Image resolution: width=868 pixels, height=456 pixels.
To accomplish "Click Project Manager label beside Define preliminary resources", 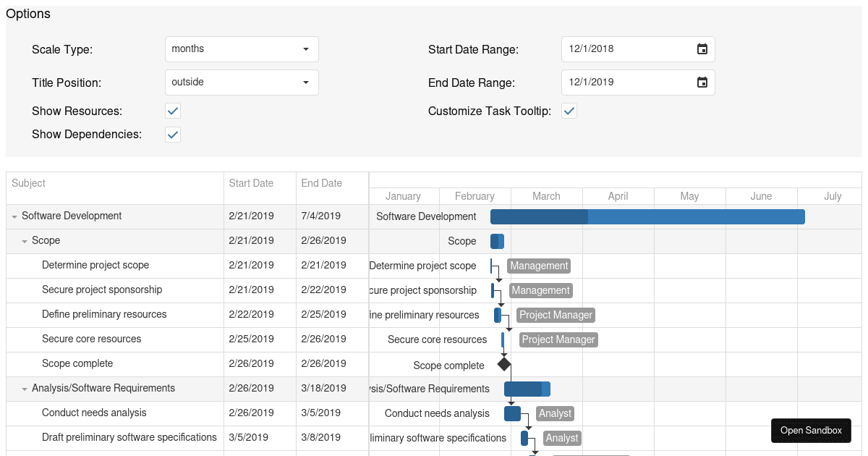I will (x=556, y=315).
